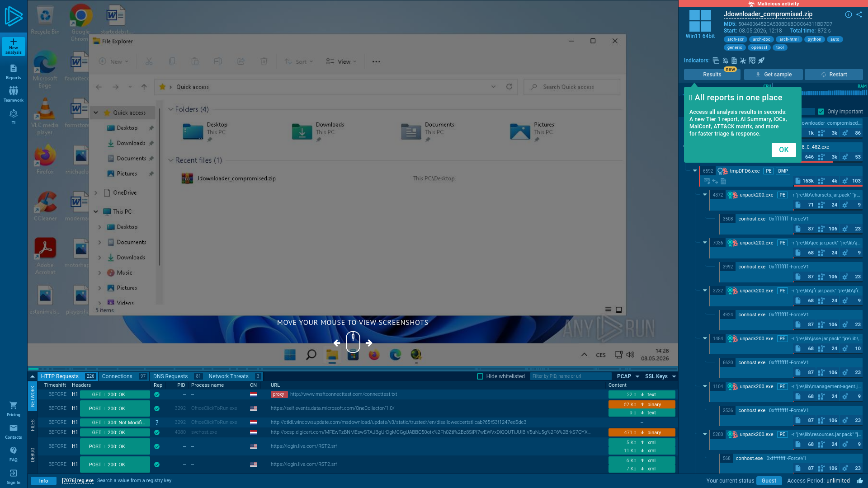
Task: Open the Pricing page from the sidebar
Action: pyautogui.click(x=14, y=409)
